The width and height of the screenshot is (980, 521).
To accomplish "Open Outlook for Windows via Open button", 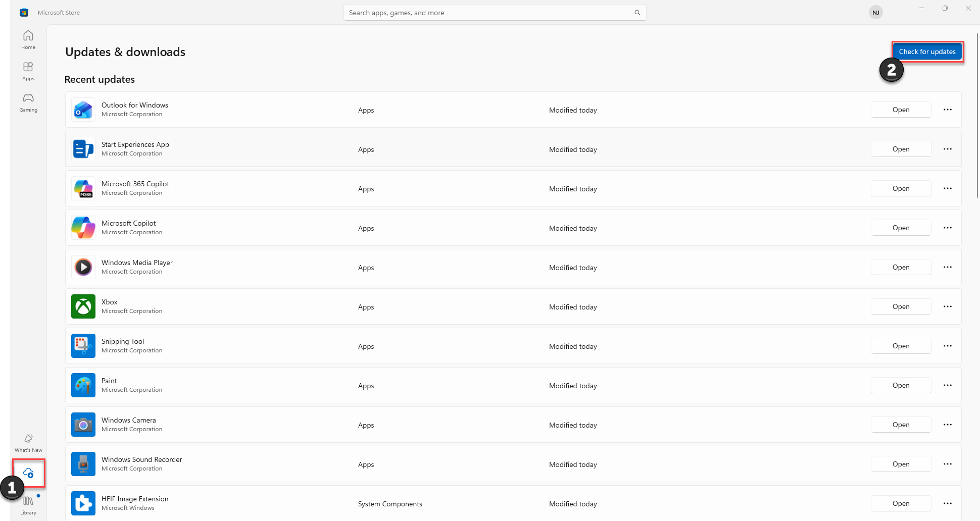I will click(x=901, y=110).
